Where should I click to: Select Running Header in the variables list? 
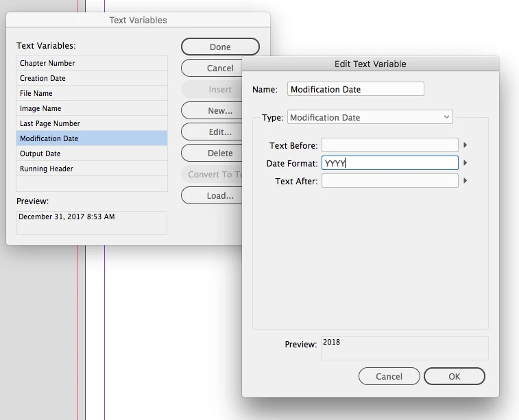coord(92,169)
